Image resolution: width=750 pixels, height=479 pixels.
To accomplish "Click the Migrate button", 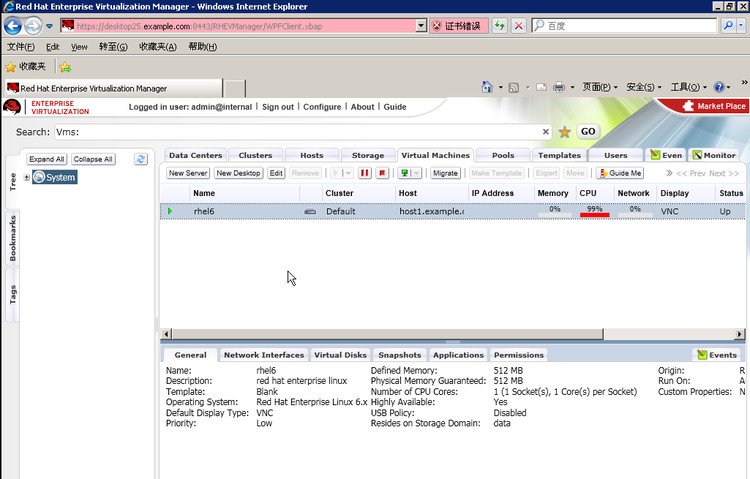I will pos(445,173).
